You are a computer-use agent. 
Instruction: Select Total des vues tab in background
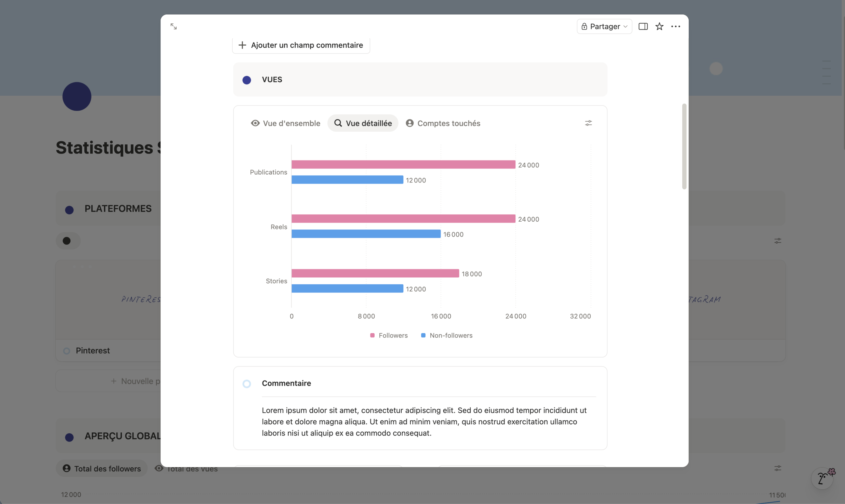(x=186, y=469)
